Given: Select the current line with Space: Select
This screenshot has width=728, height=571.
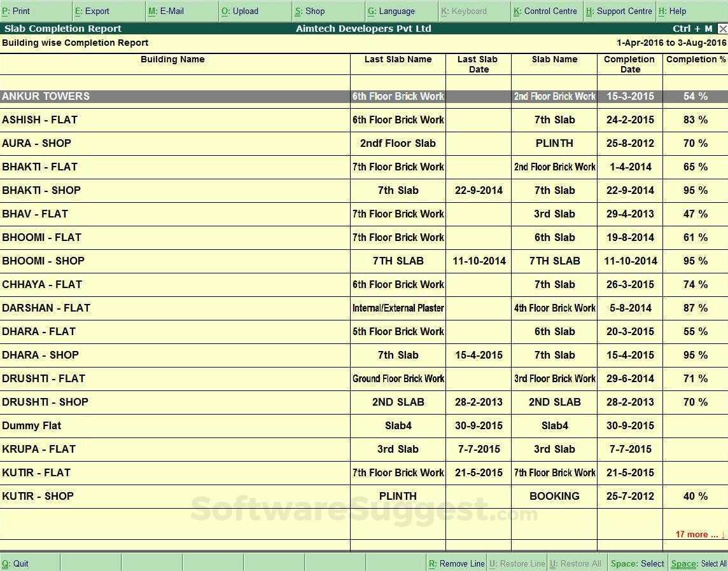Looking at the screenshot, I should point(637,563).
